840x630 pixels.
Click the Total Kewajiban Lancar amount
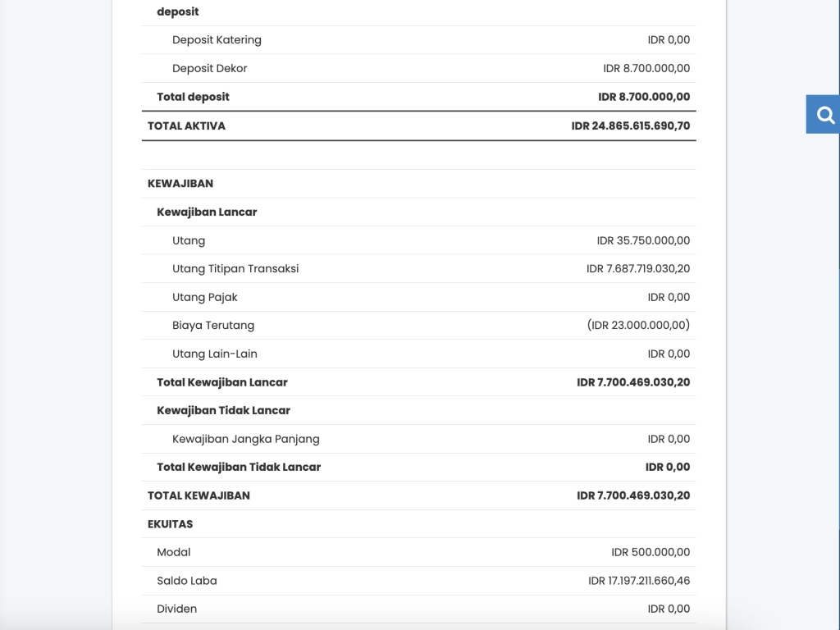click(632, 382)
